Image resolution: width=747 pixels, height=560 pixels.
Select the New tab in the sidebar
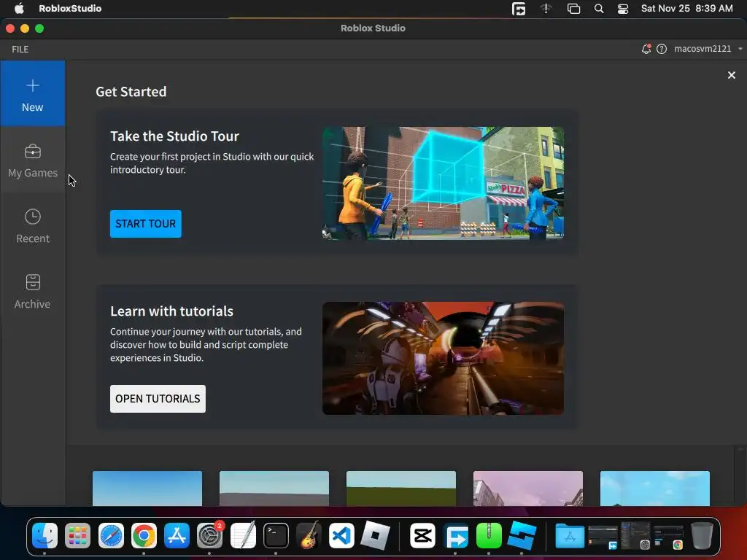click(32, 94)
